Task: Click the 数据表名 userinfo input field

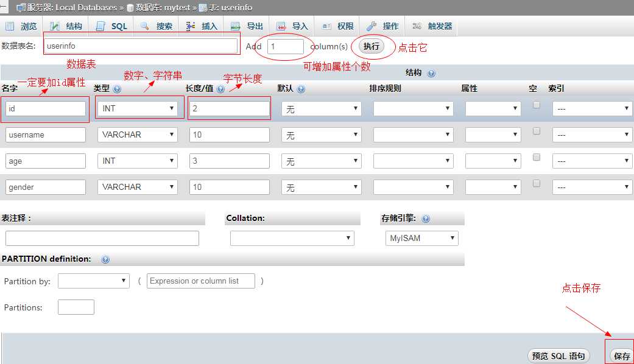Action: (x=140, y=46)
